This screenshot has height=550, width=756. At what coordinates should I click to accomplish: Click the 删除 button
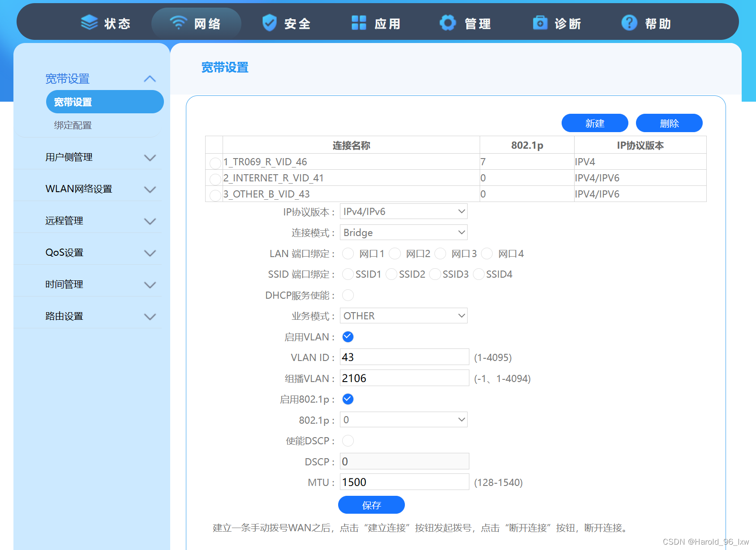coord(669,123)
